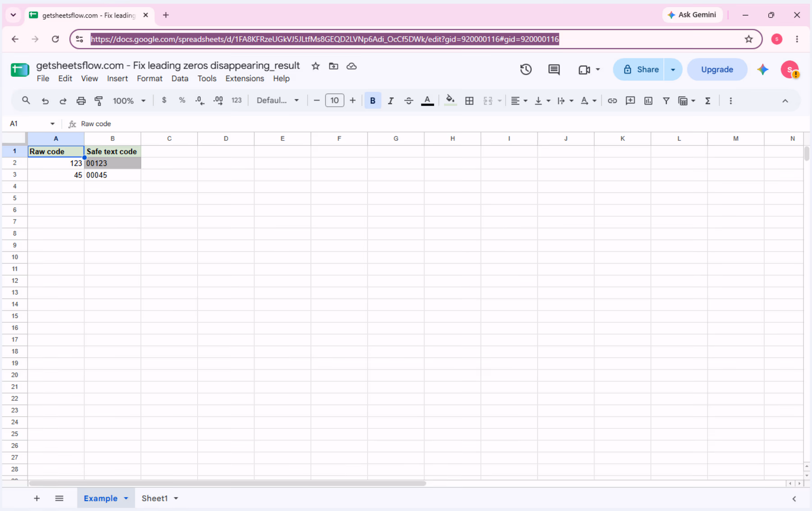Collapse the menus with the caret
This screenshot has height=511, width=812.
pos(785,101)
